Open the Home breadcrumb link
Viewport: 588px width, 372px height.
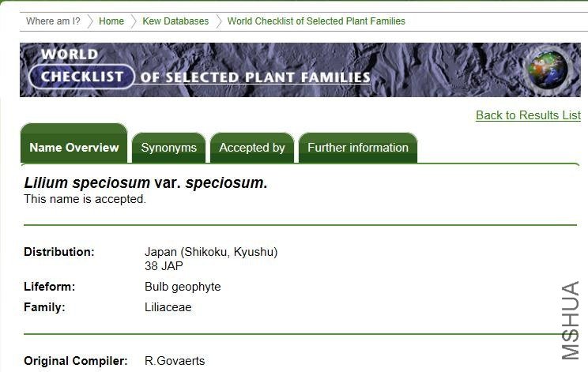pos(111,21)
